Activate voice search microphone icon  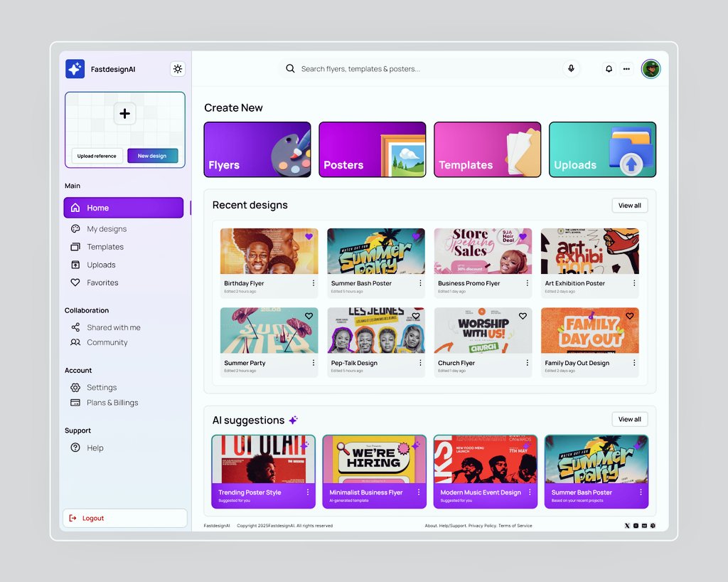click(571, 68)
